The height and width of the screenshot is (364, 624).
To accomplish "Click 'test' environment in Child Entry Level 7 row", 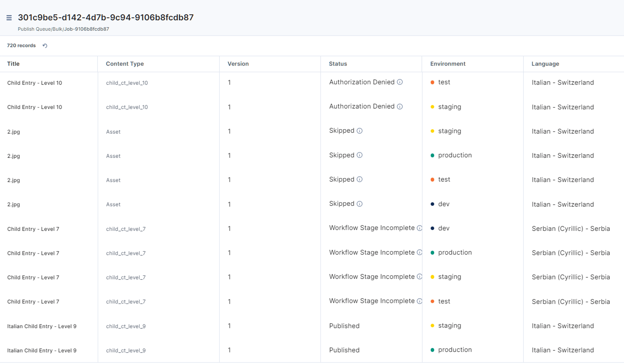I will [444, 301].
